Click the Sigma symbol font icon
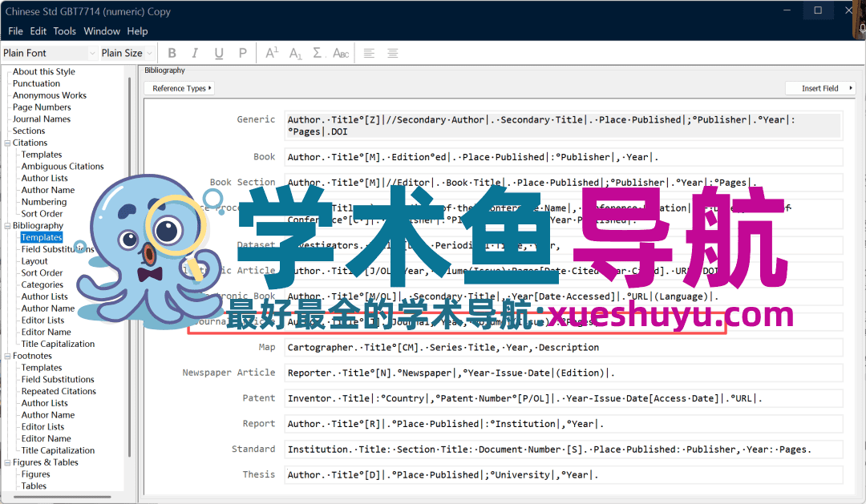The image size is (866, 504). (318, 53)
